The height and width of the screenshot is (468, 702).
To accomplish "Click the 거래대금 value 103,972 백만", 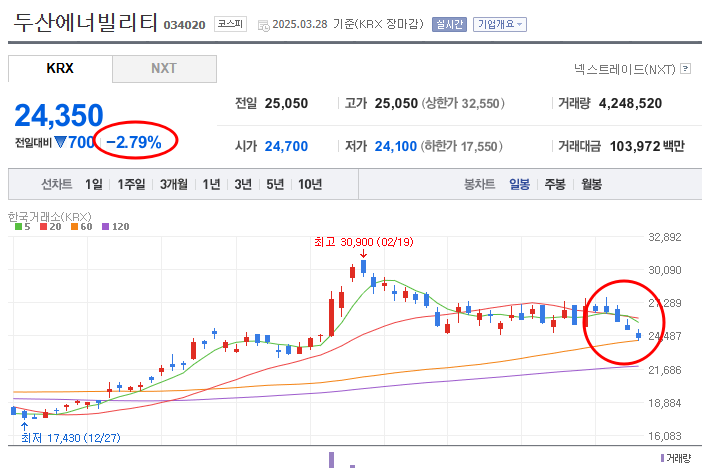I will click(647, 146).
